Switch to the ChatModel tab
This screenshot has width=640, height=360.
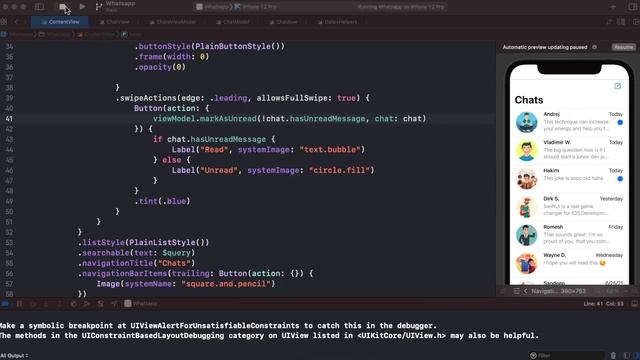[233, 22]
